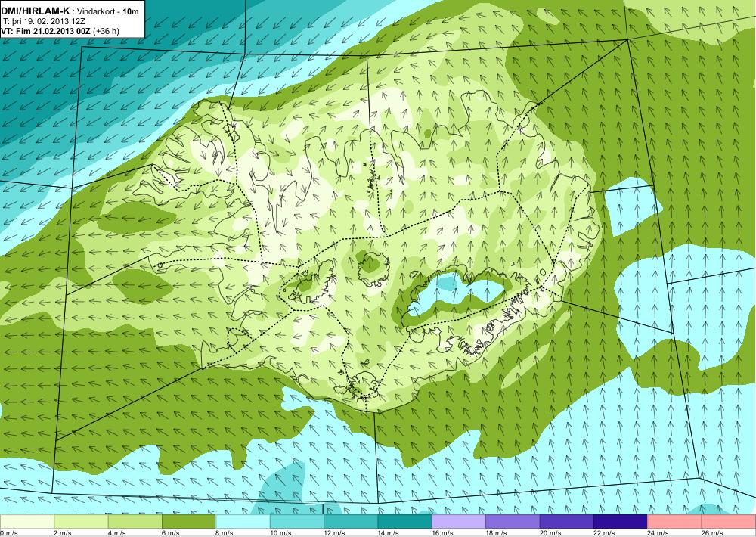756x537 pixels.
Task: Select the pink 24–26 m/s legend swatch
Action: pos(675,522)
